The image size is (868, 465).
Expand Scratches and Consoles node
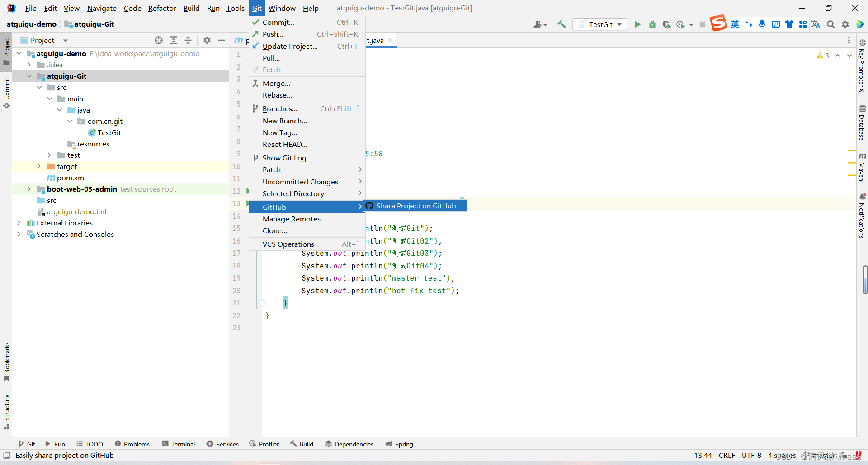click(19, 234)
